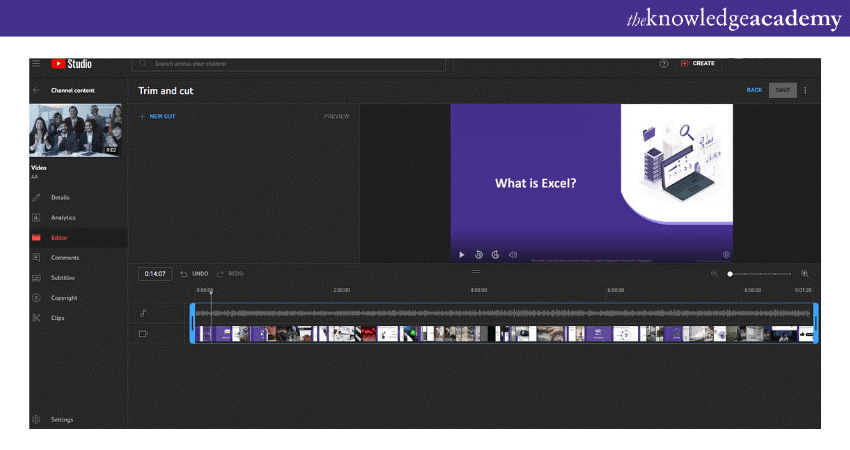The height and width of the screenshot is (450, 850).
Task: Open the Create button menu
Action: tap(697, 63)
